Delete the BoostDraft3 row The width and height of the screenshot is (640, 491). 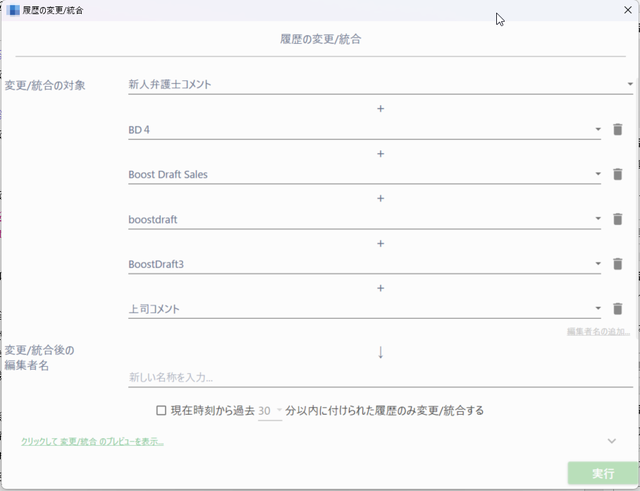tap(617, 264)
